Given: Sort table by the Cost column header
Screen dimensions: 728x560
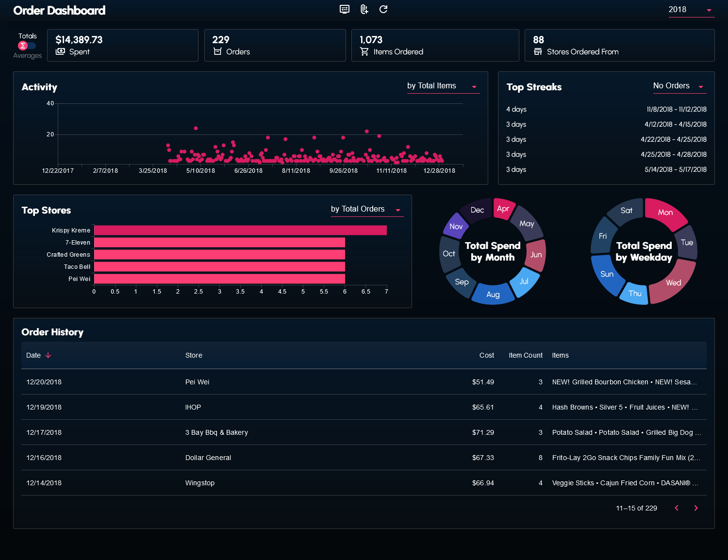Looking at the screenshot, I should click(x=486, y=355).
